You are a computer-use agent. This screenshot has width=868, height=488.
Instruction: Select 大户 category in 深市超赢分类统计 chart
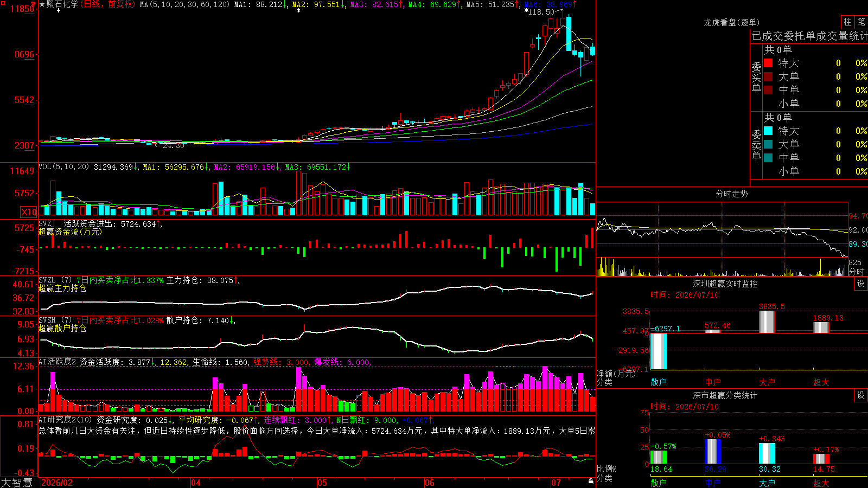click(767, 483)
